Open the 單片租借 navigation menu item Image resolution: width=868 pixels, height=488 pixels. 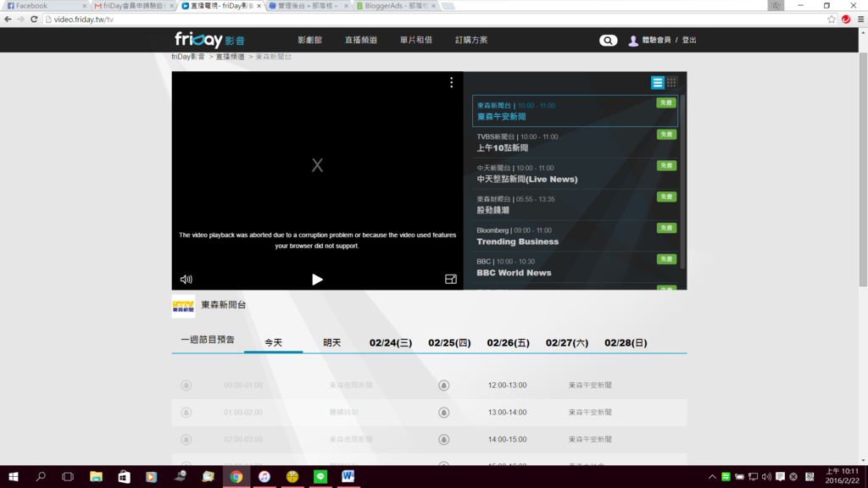coord(416,40)
